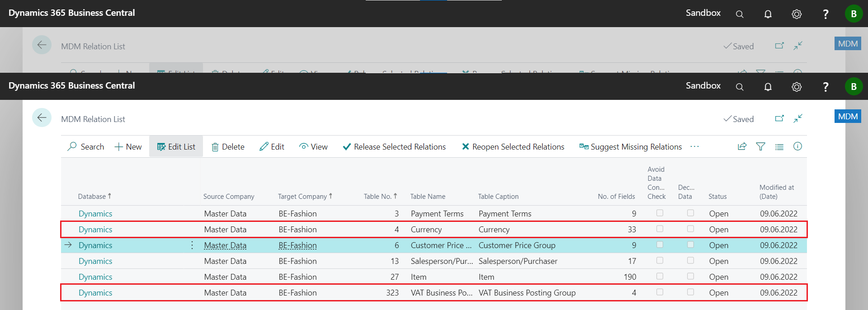Open the more options ellipsis in toolbar

[x=695, y=146]
